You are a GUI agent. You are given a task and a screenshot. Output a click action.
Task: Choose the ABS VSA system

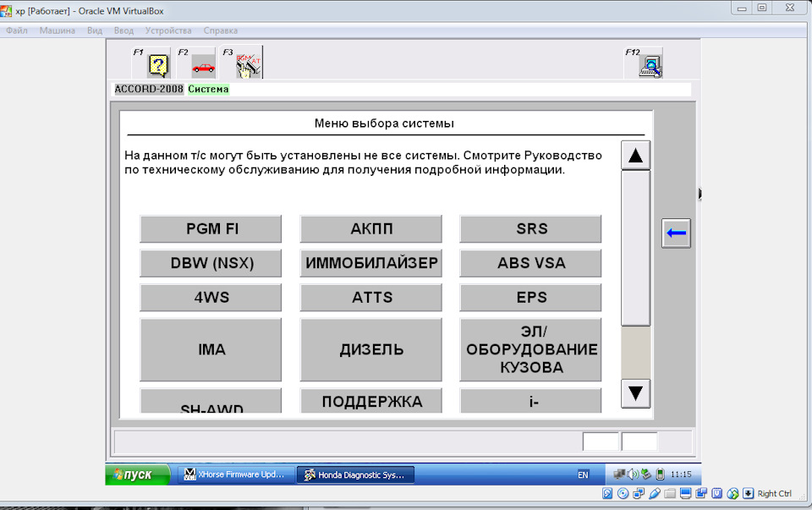coord(531,263)
